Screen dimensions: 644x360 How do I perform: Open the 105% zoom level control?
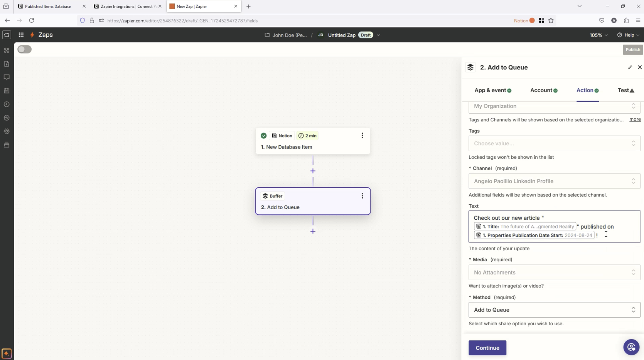(598, 35)
